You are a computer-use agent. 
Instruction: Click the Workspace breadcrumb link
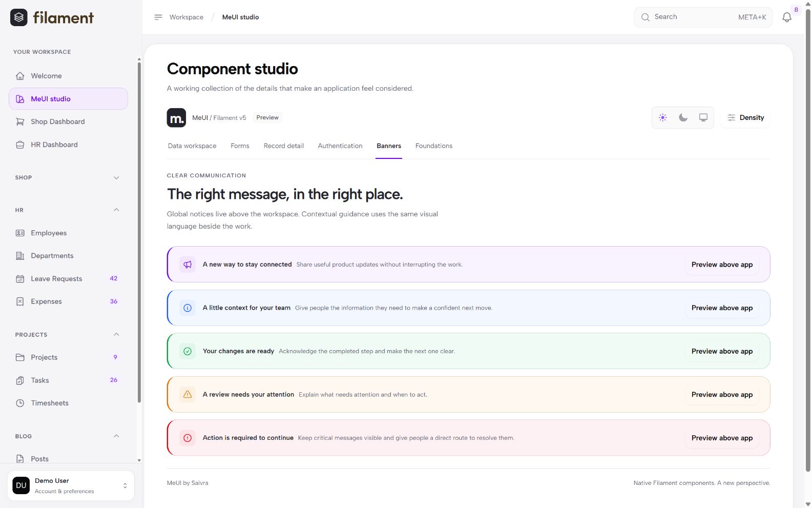(186, 17)
